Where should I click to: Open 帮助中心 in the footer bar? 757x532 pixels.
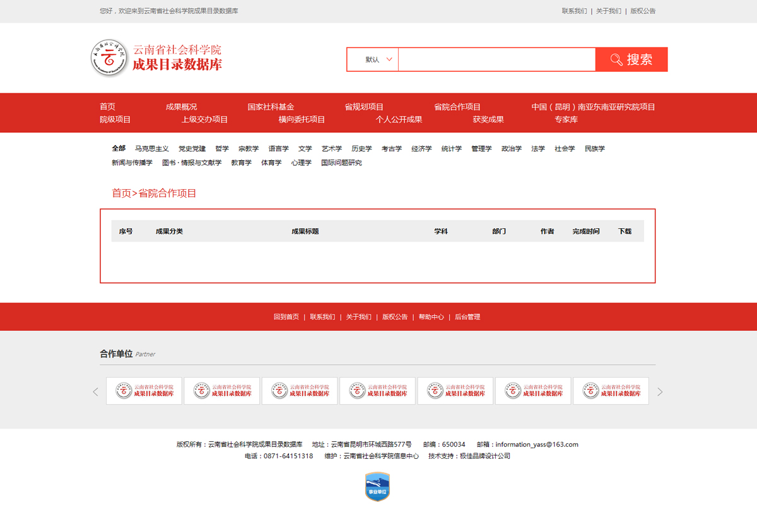431,317
